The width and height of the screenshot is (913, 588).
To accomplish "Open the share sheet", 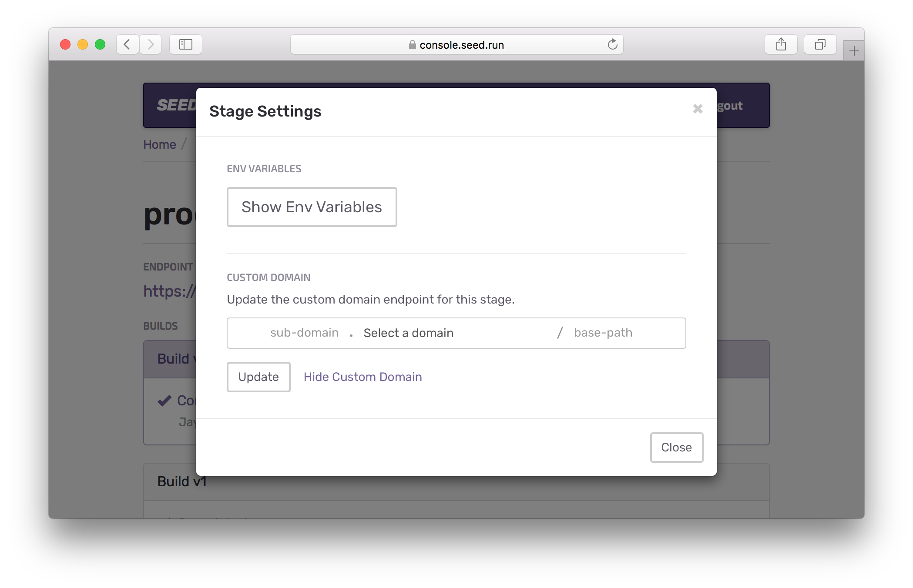I will (x=781, y=44).
